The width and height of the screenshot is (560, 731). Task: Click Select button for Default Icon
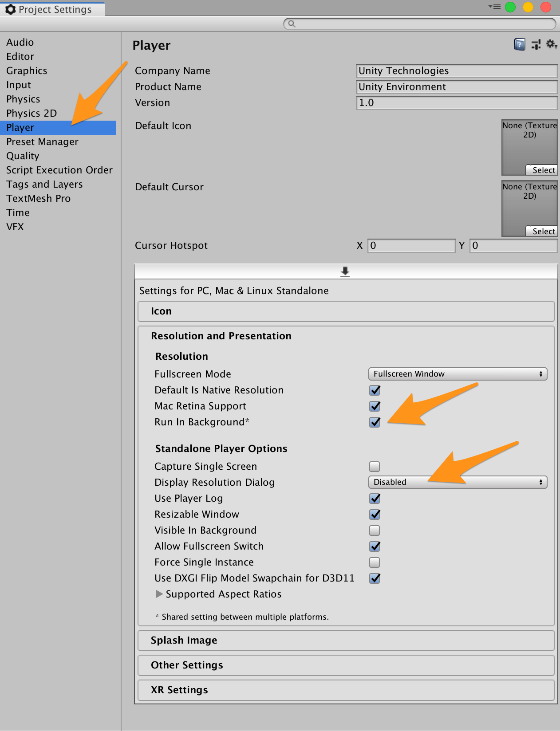point(542,170)
